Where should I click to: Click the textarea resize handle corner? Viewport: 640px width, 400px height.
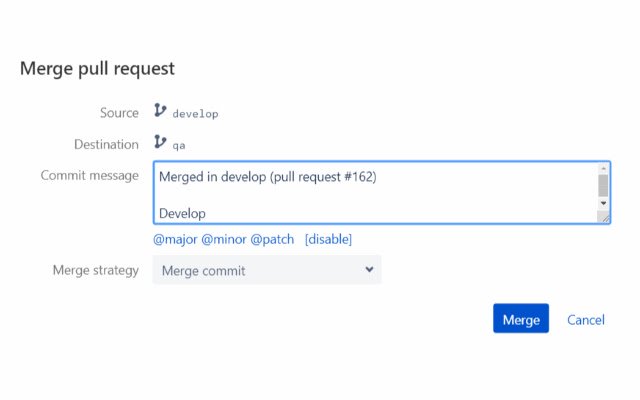(x=604, y=217)
